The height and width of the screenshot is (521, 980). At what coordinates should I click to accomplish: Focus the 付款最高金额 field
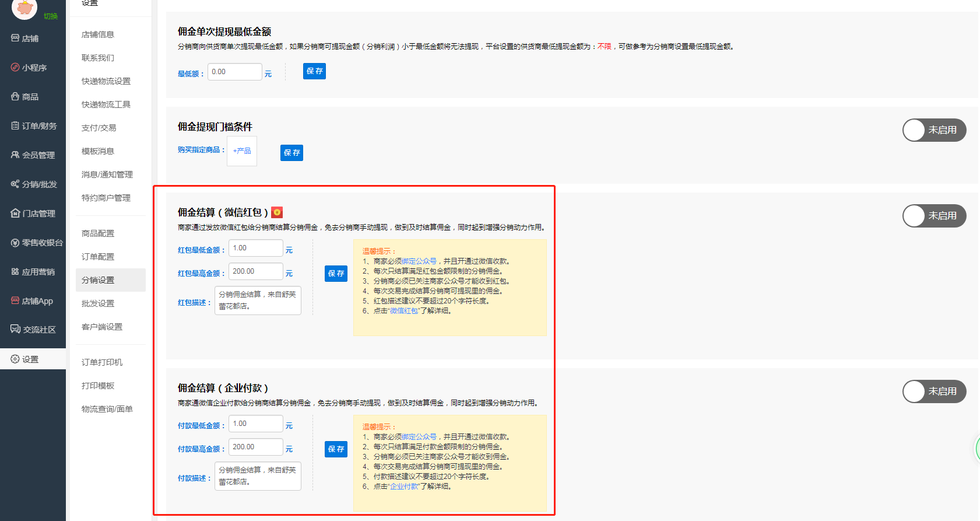[x=256, y=447]
